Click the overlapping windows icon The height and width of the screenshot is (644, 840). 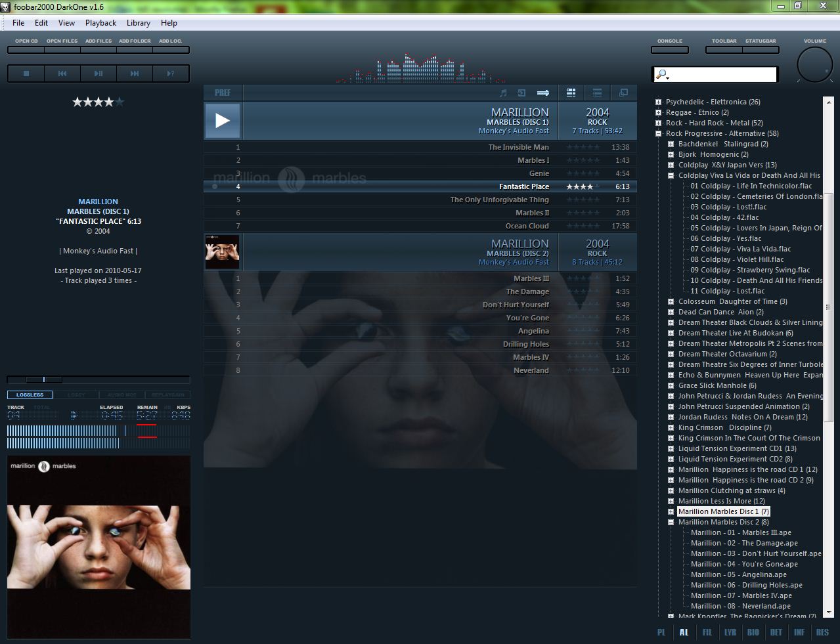coord(623,93)
